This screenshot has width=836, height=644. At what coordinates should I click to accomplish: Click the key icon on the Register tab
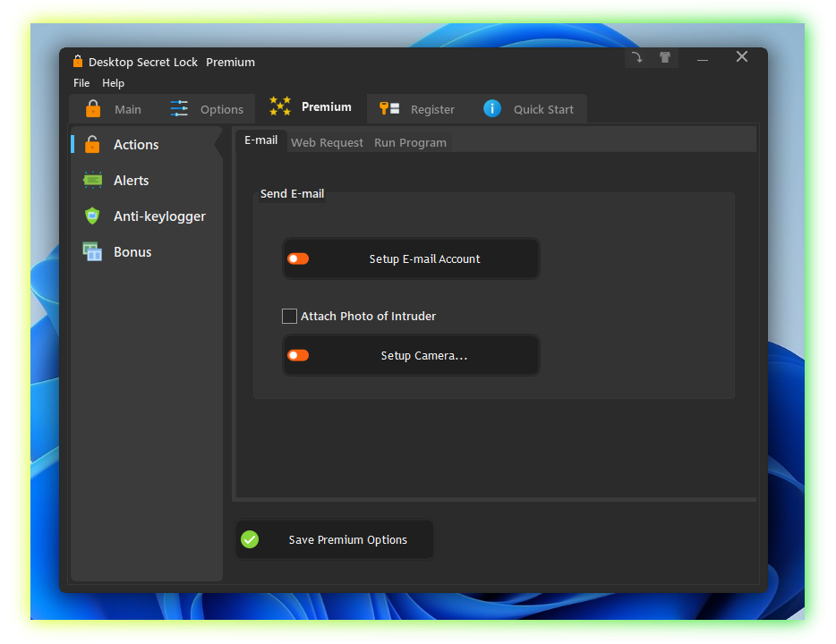click(389, 109)
